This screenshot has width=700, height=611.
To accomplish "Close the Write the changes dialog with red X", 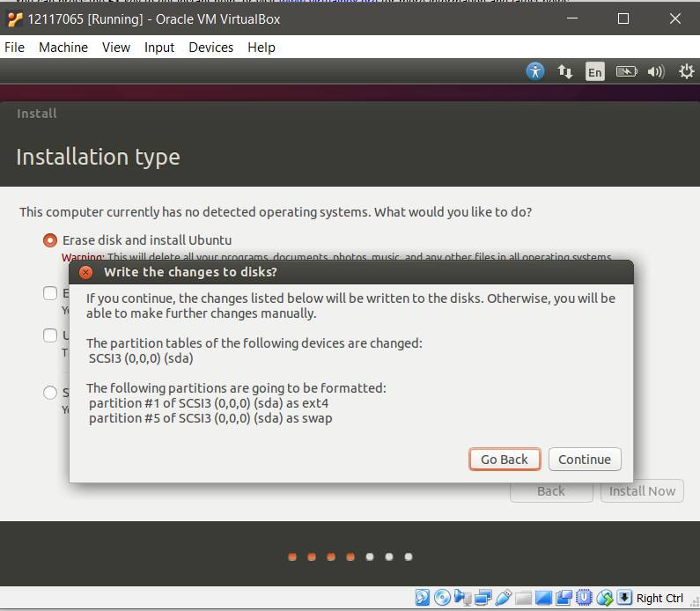I will coord(85,272).
